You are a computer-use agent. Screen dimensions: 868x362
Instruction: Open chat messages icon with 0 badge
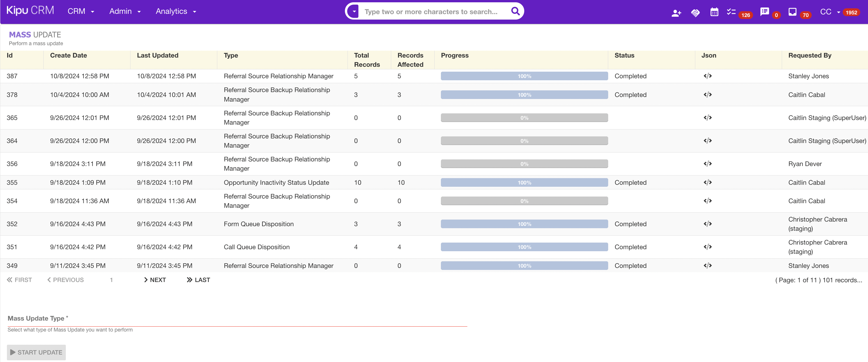[x=764, y=12]
